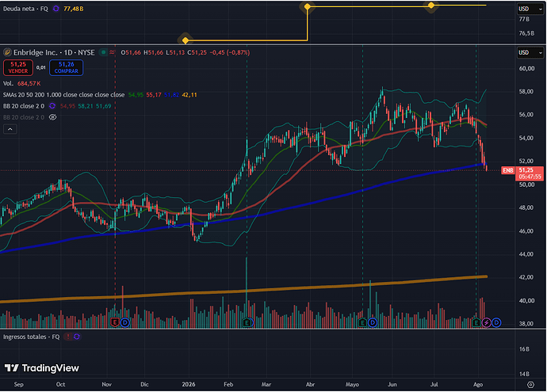The image size is (547, 392).
Task: Click the 77,48B debt value
Action: point(73,9)
